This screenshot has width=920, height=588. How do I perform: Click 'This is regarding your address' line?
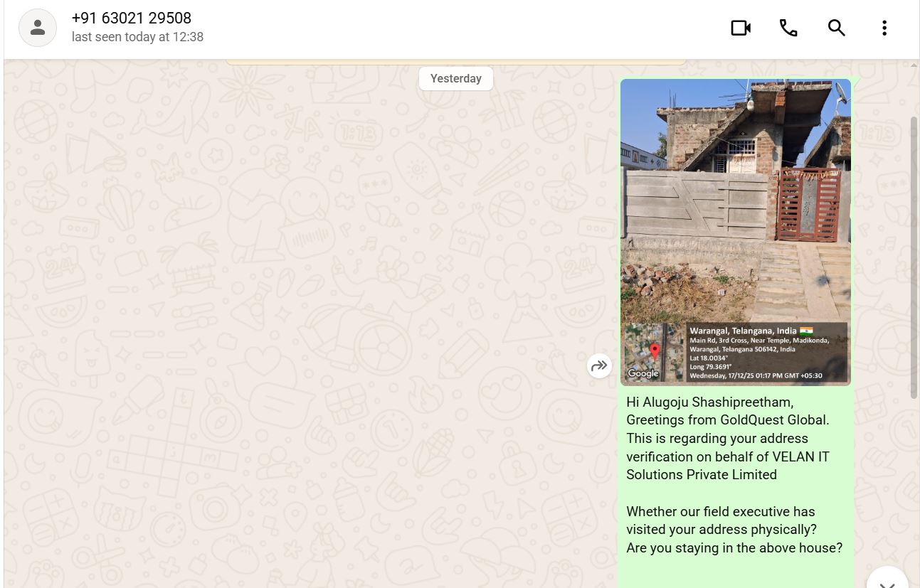717,439
